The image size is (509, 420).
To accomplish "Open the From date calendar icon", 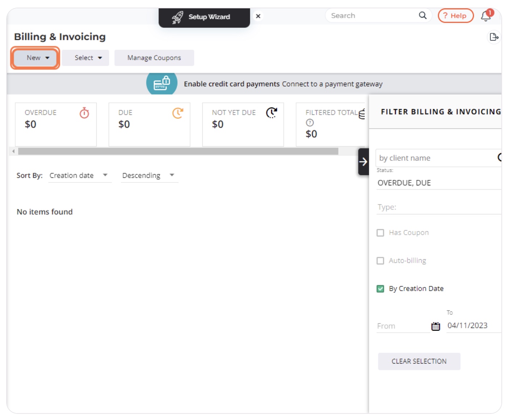I will [x=436, y=326].
